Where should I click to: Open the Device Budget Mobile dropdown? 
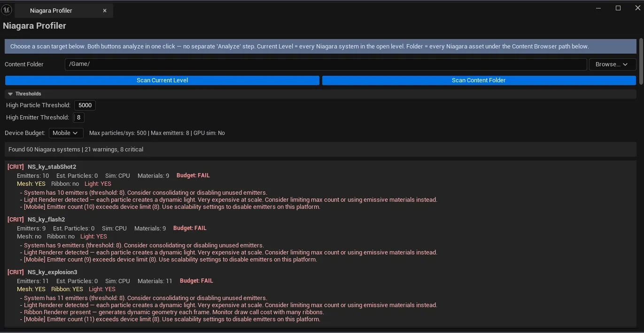pyautogui.click(x=66, y=133)
